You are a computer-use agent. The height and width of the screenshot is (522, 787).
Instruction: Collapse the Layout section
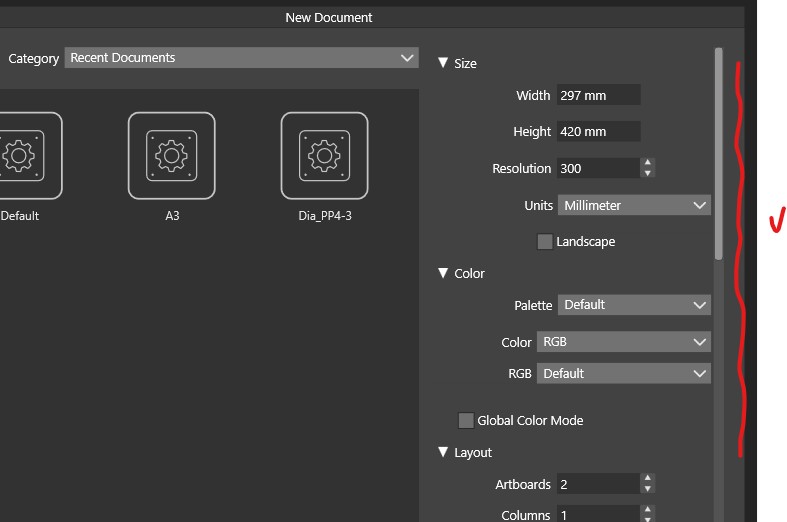click(443, 452)
